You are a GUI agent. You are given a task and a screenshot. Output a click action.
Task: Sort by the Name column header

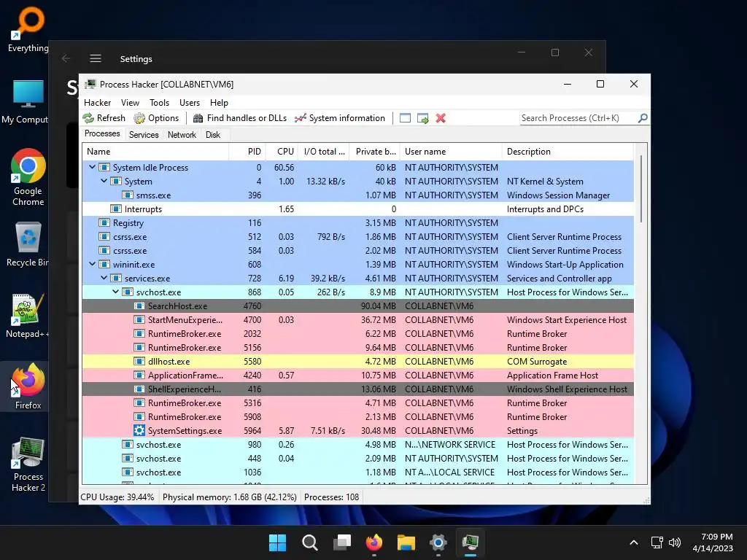(x=155, y=152)
